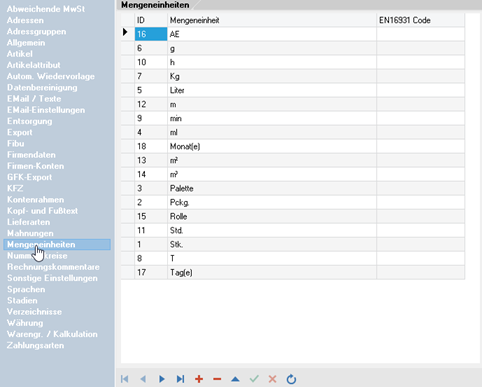This screenshot has width=482, height=387.
Task: Select the AE unit cell
Action: [272, 34]
